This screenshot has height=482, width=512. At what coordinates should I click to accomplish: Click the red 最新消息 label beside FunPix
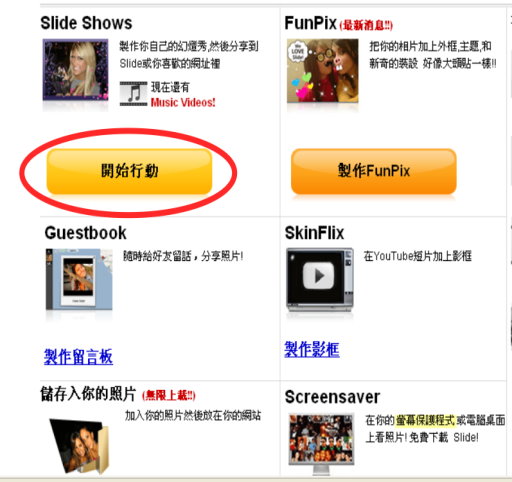point(366,25)
